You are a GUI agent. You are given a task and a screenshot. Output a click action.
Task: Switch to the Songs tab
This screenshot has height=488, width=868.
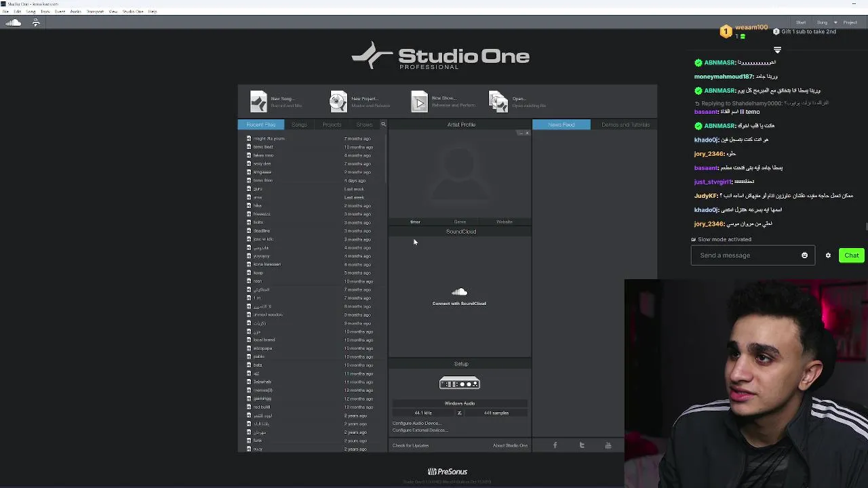299,125
